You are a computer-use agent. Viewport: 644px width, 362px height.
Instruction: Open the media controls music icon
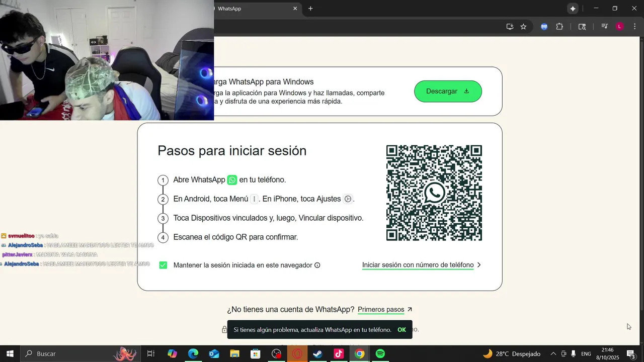[x=605, y=27]
